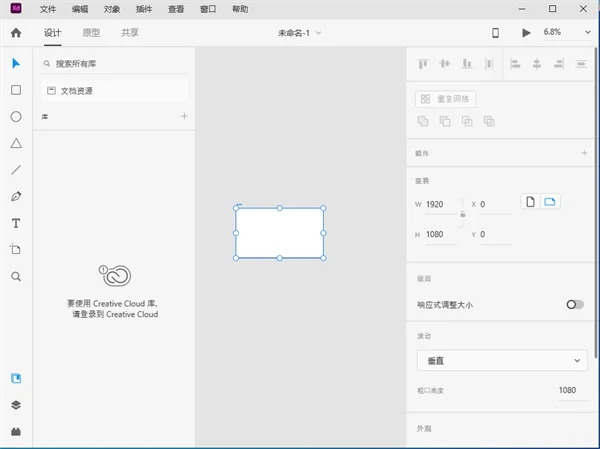Open the 查看 menu
600x449 pixels.
(176, 9)
